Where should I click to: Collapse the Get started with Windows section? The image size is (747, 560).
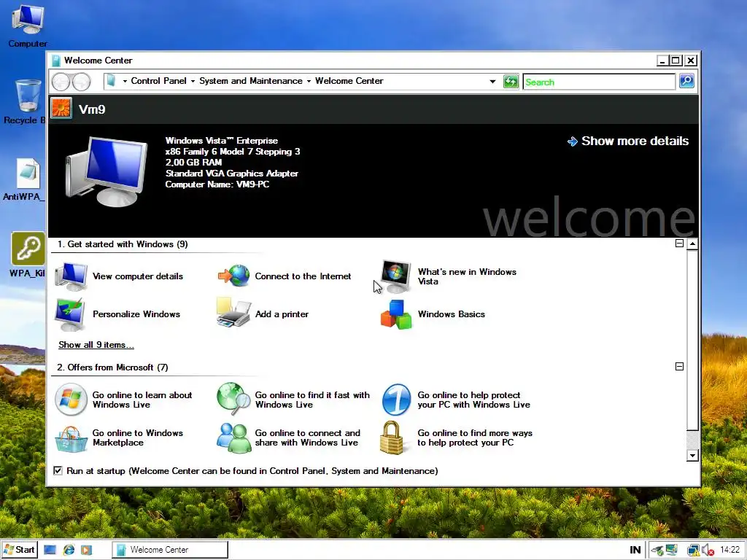click(679, 244)
